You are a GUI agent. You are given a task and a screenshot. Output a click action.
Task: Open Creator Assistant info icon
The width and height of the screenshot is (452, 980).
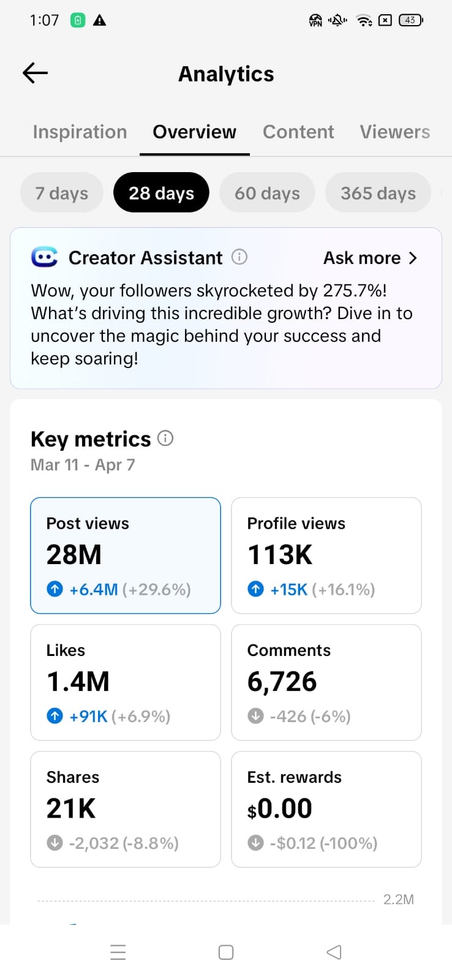tap(239, 257)
